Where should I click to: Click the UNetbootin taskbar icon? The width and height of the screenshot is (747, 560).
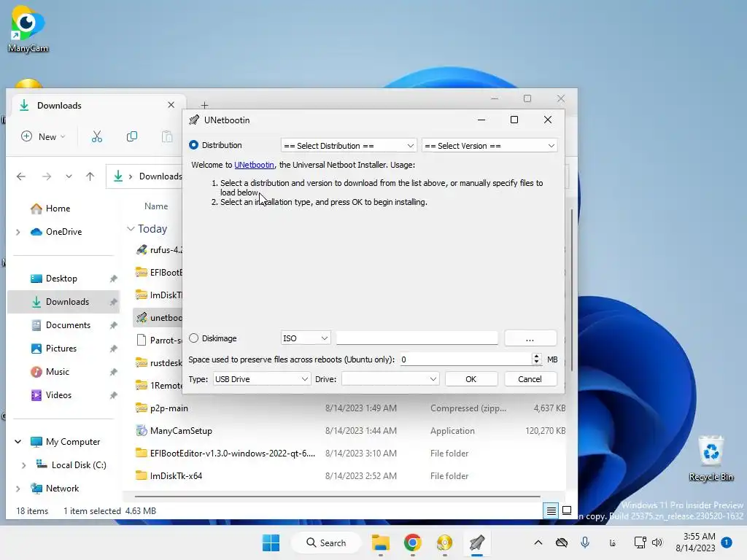[476, 542]
